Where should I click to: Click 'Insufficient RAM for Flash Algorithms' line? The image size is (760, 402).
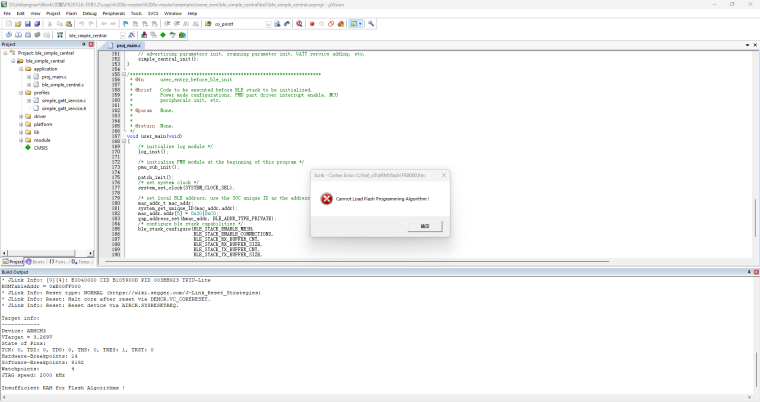tap(63, 388)
